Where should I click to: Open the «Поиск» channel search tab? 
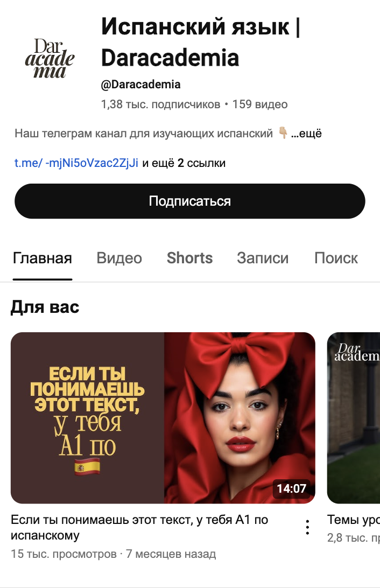click(336, 258)
